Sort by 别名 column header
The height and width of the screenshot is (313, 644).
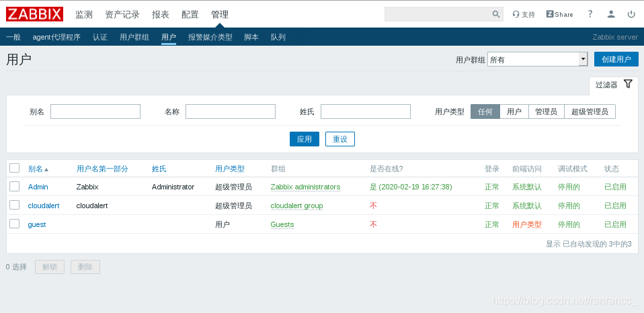tap(36, 169)
